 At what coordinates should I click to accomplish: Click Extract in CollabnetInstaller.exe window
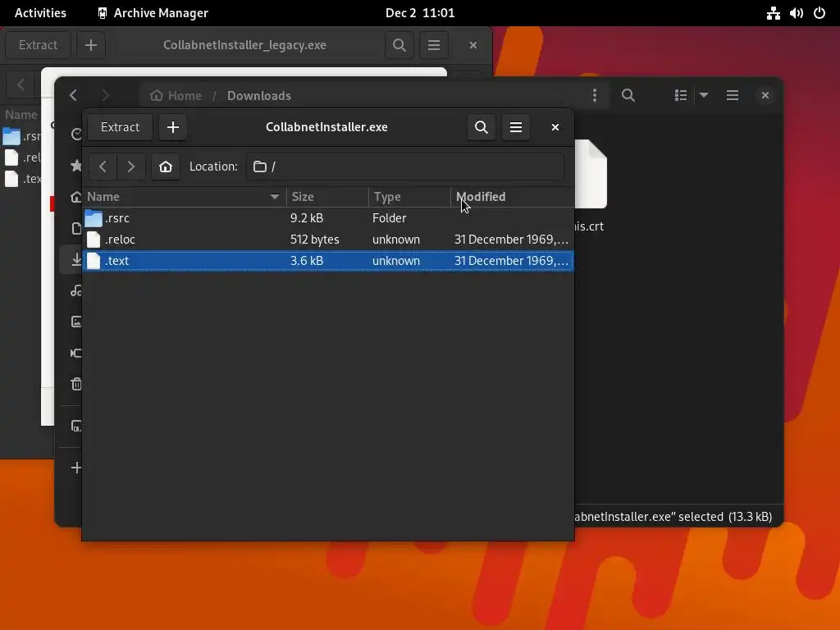[x=120, y=127]
